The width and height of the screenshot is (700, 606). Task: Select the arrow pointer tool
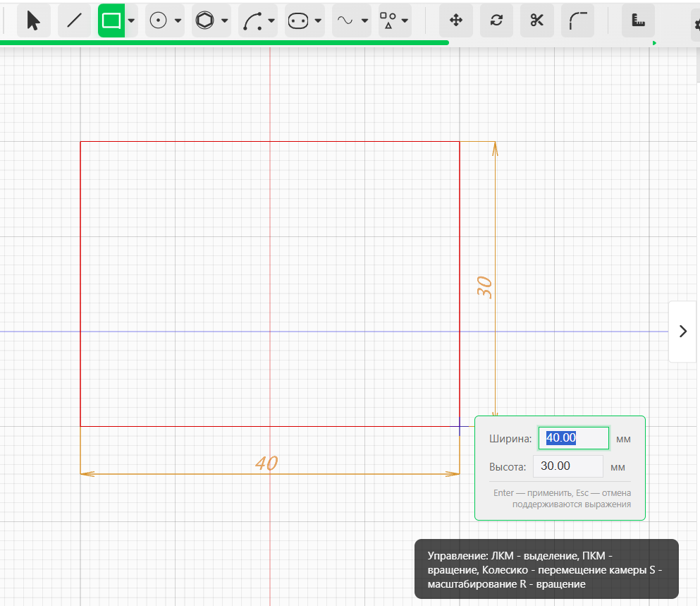click(x=33, y=20)
